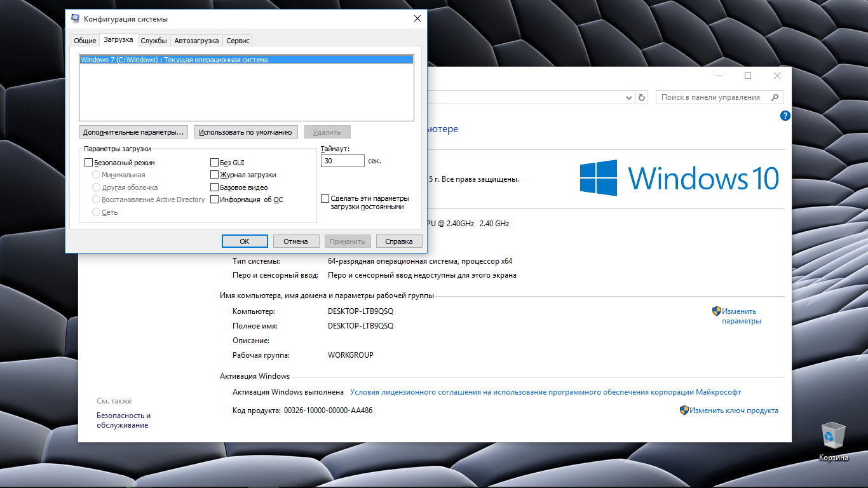Click the Windows 10 logo image
The image size is (868, 488).
pos(679,178)
